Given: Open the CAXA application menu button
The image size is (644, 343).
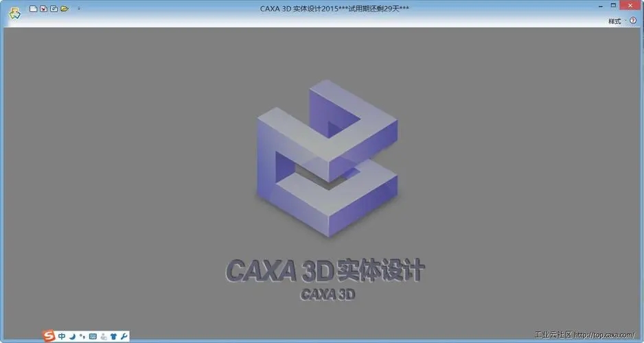Looking at the screenshot, I should [x=15, y=13].
